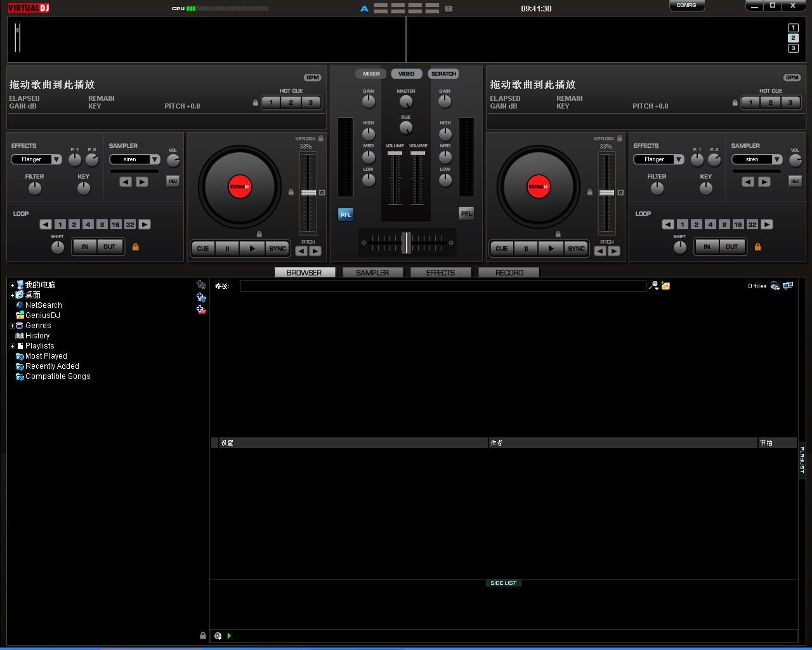The width and height of the screenshot is (812, 650).
Task: Click the left sampler REC button
Action: [x=173, y=181]
